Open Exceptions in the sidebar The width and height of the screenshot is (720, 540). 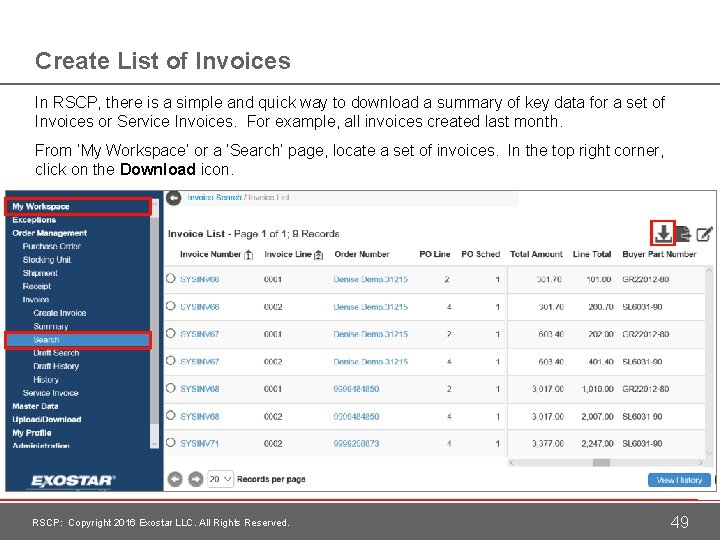click(34, 220)
